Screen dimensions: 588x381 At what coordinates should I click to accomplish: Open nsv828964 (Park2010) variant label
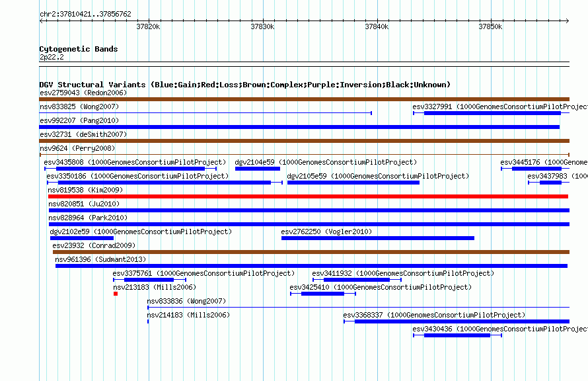[88, 218]
